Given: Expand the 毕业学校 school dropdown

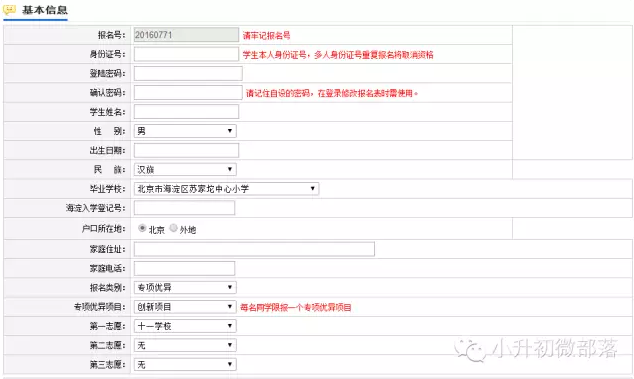Looking at the screenshot, I should [226, 189].
